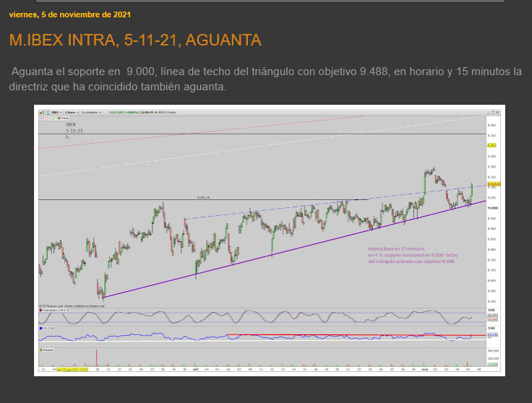This screenshot has height=403, width=532.
Task: Click the paragraph text 'Aguanta el soporte en 9.000'
Action: (x=83, y=71)
